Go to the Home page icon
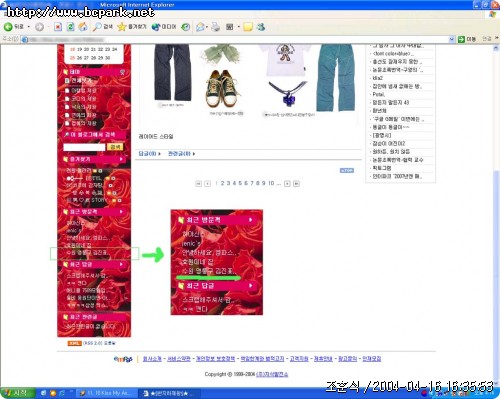 click(83, 27)
